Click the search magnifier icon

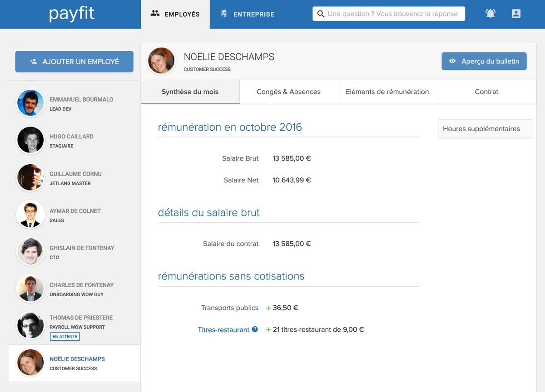pos(321,14)
